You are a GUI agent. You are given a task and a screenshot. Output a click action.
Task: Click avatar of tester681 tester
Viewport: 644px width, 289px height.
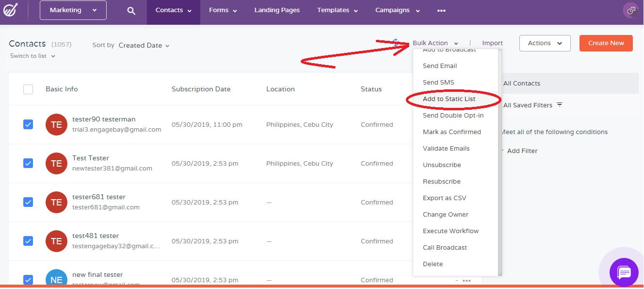(56, 203)
